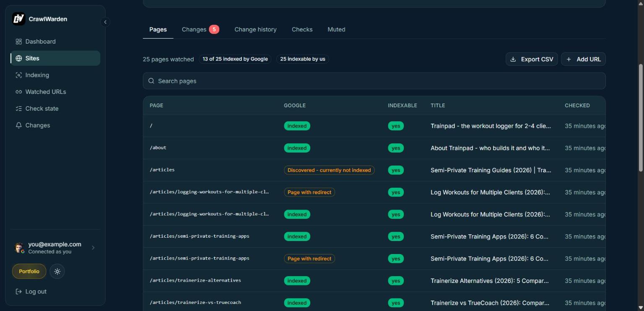Click the CrawlWarden logo icon
This screenshot has width=644, height=311.
tap(18, 19)
